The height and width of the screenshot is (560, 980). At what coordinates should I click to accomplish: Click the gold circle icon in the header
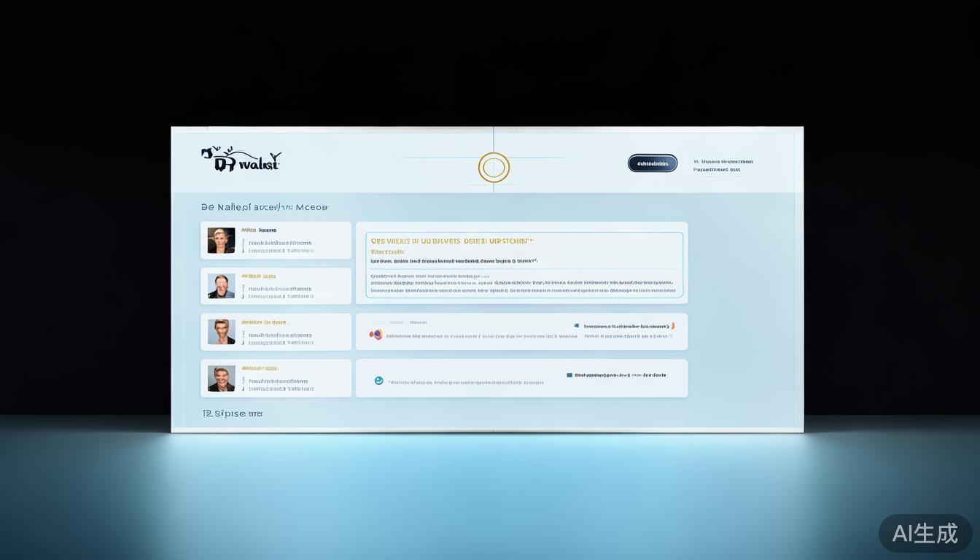click(494, 168)
